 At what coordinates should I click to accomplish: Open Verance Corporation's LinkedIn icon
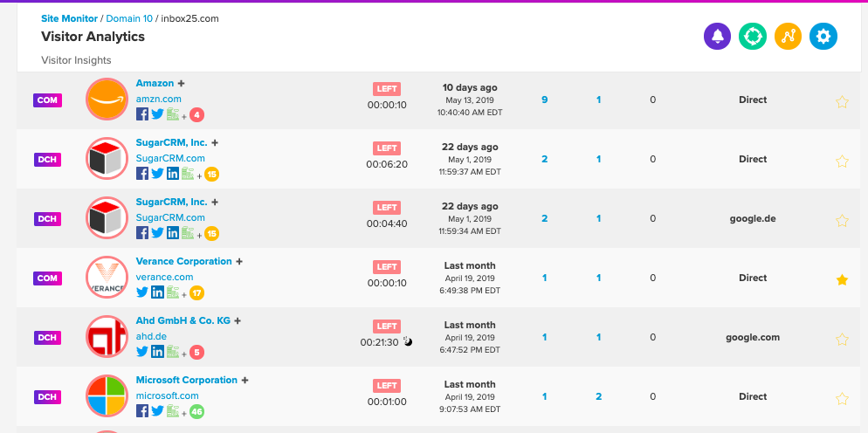[157, 292]
